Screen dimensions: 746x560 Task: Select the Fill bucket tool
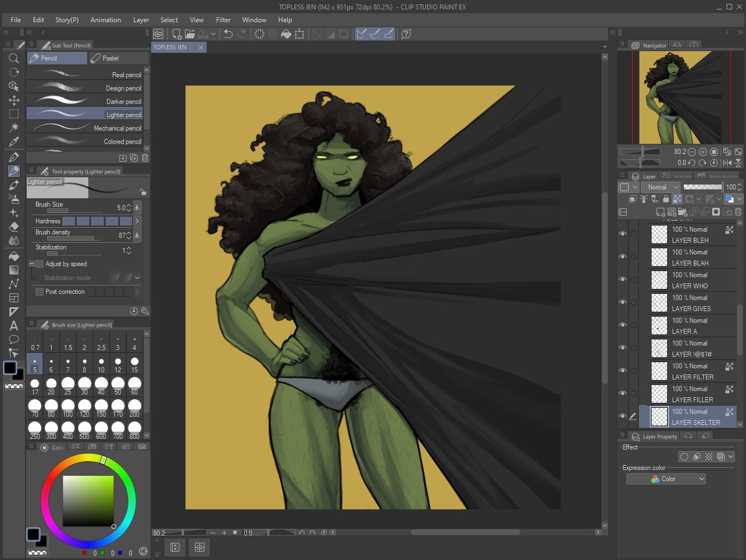[14, 256]
